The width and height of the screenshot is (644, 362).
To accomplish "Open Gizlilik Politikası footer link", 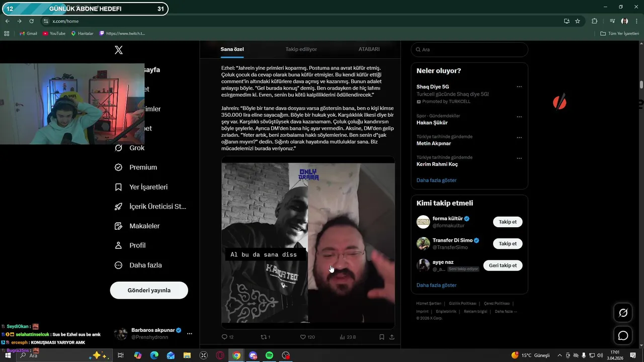I will pyautogui.click(x=462, y=304).
